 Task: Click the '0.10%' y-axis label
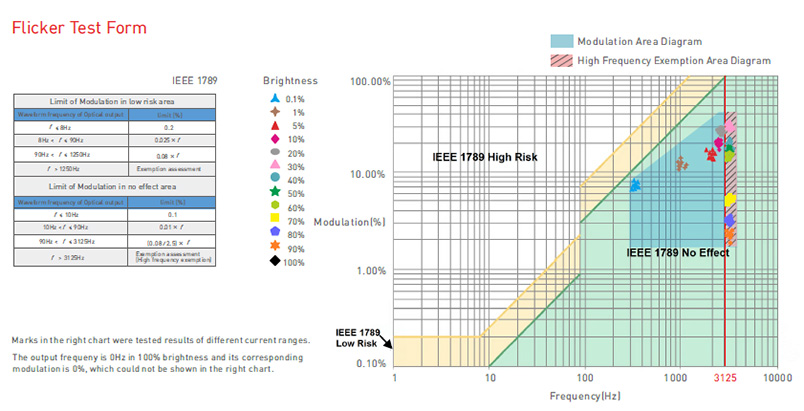371,363
